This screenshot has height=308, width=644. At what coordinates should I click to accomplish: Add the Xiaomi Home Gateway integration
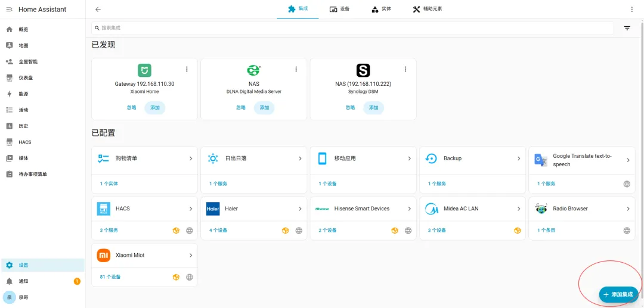pos(155,107)
